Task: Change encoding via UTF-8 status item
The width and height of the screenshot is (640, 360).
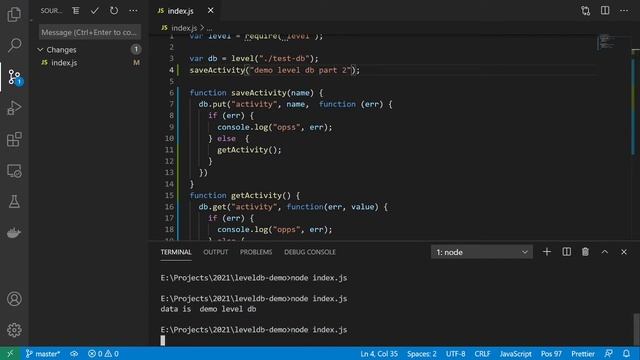Action: click(456, 353)
